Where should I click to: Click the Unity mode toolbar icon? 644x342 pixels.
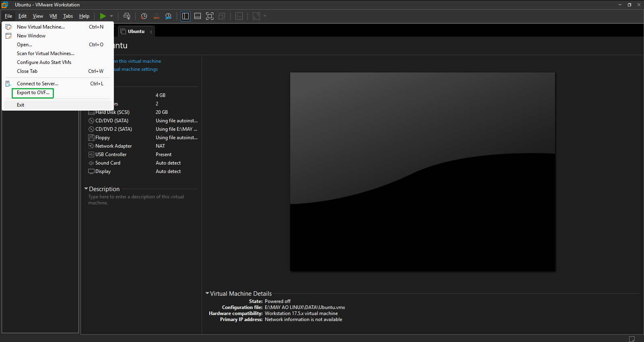coord(222,16)
